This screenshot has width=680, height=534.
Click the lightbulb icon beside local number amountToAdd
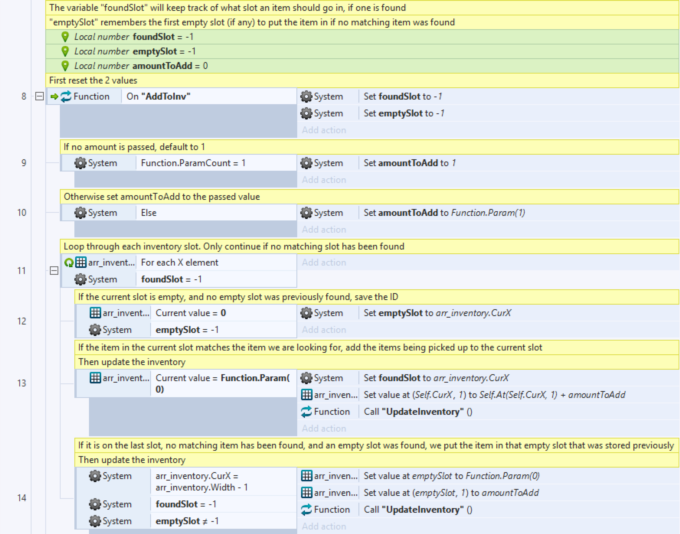pos(65,66)
